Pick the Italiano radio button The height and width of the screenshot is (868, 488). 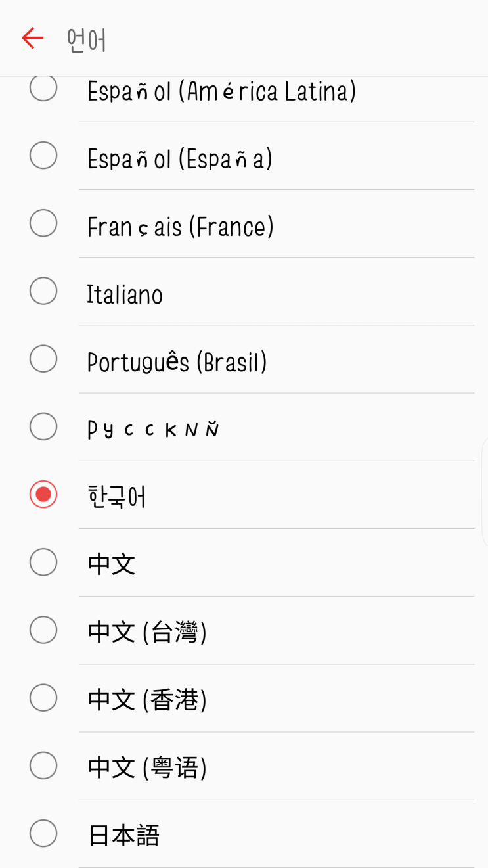[43, 291]
